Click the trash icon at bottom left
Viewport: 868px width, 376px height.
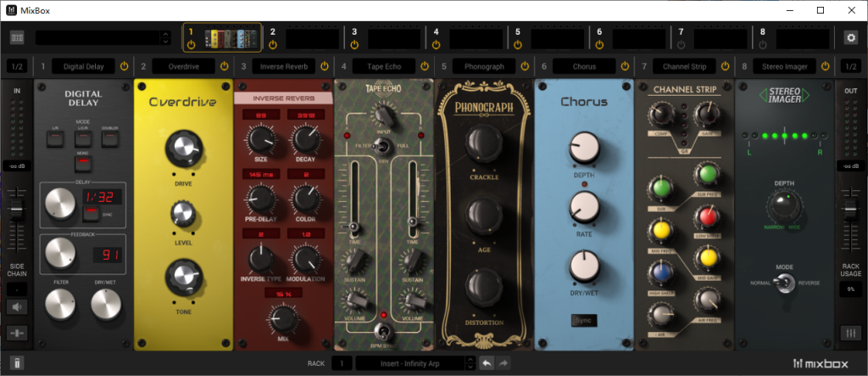(x=17, y=363)
